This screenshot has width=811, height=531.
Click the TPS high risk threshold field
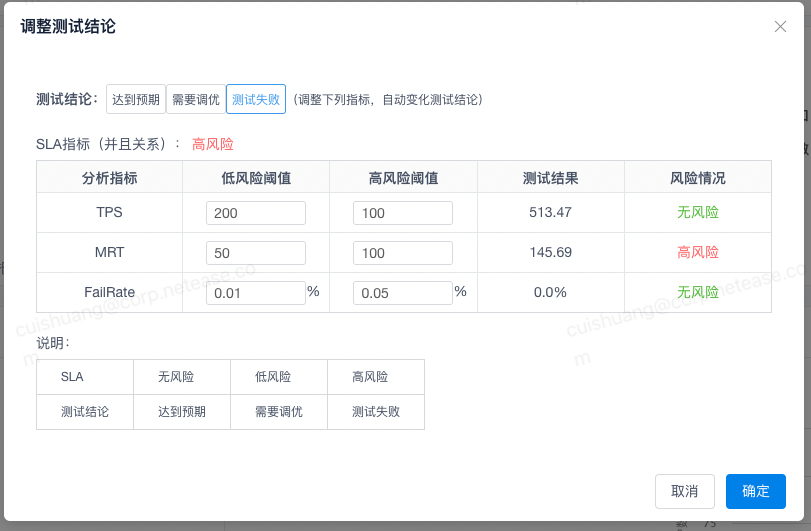tap(402, 213)
